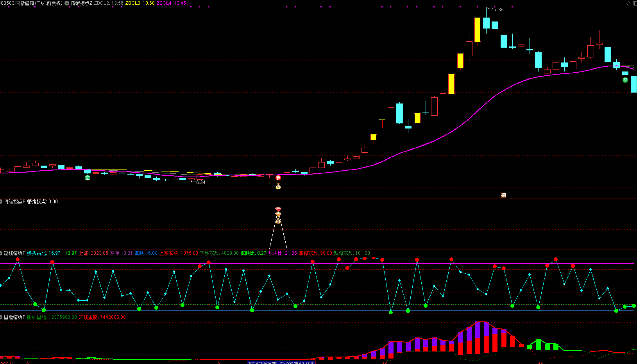
Task: Click the 跌停家数: 101.00 value
Action: pyautogui.click(x=352, y=253)
